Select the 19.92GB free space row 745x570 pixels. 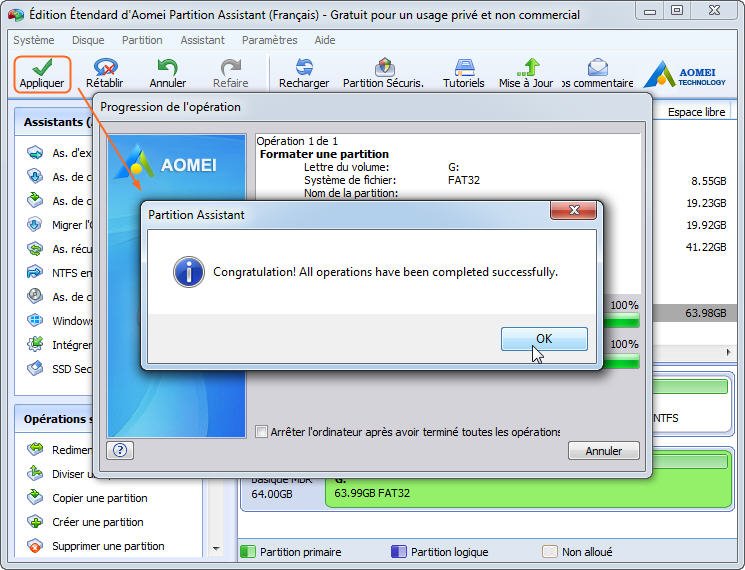tap(694, 225)
